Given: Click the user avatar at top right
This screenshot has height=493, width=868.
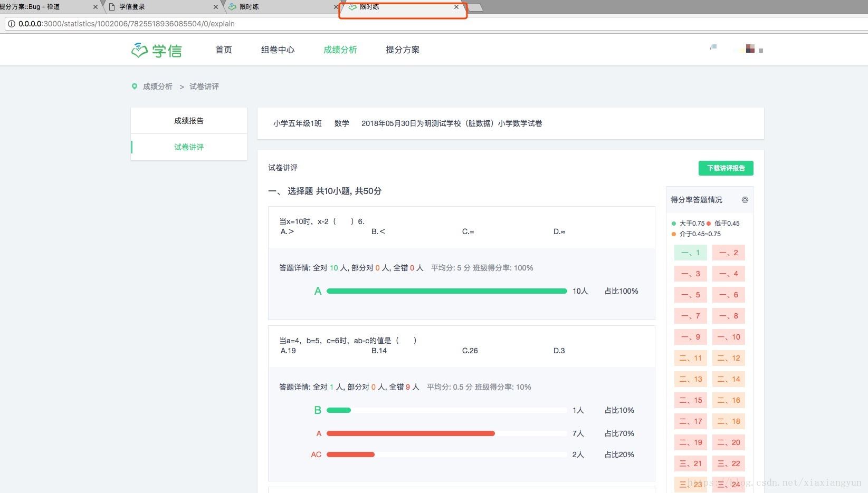Looking at the screenshot, I should (750, 49).
